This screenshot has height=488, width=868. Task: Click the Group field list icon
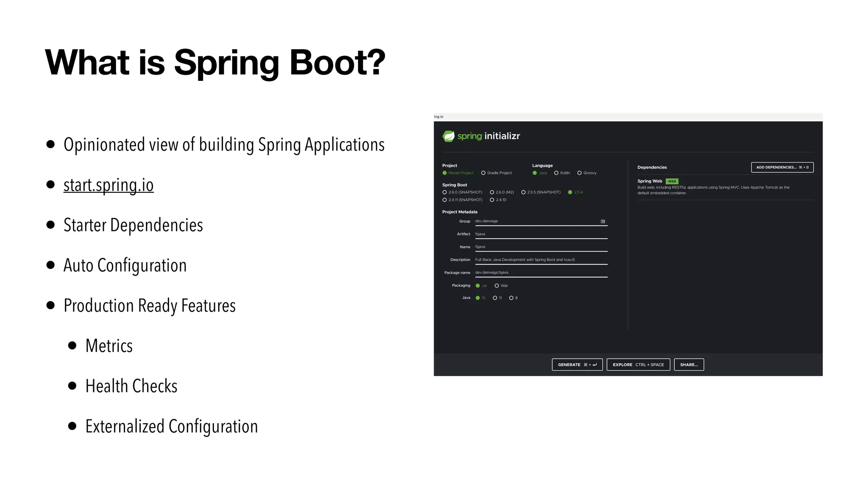(x=603, y=222)
